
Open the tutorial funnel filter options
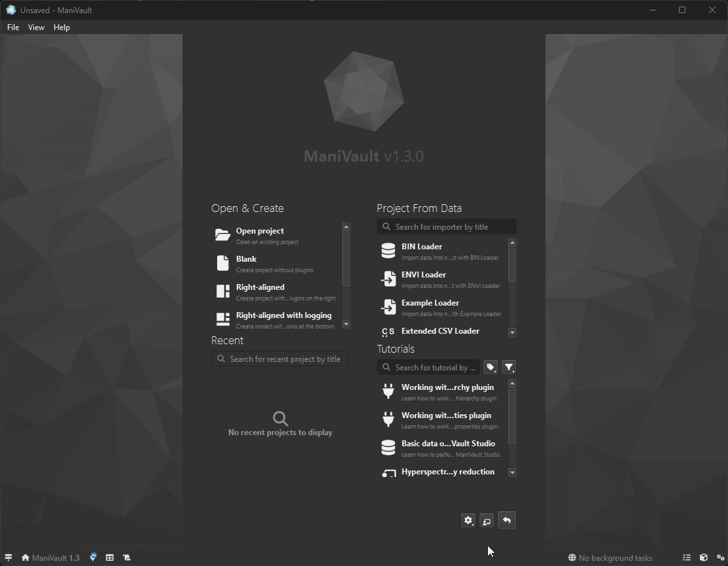pos(509,367)
